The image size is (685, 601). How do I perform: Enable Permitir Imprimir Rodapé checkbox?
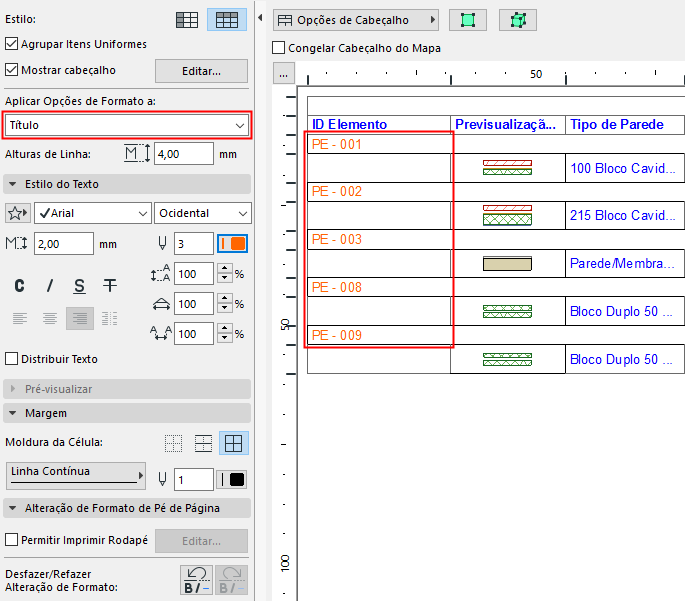(x=11, y=539)
